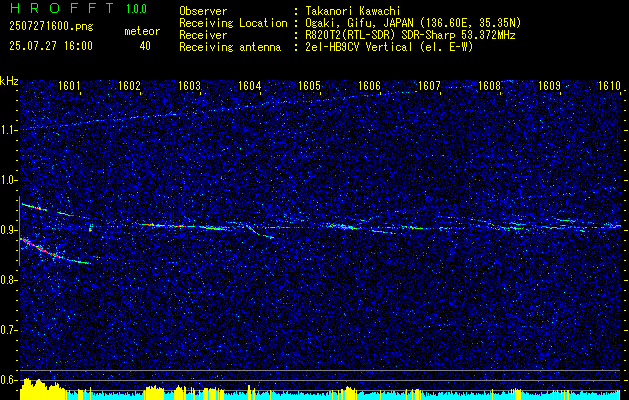Click the 1605 time marker
The width and height of the screenshot is (629, 400).
(308, 85)
